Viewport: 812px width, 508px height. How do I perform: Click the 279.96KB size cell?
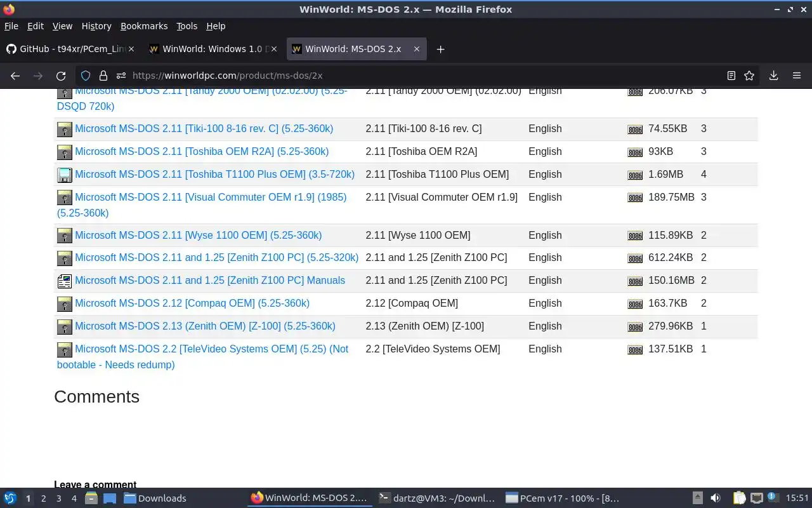point(671,326)
